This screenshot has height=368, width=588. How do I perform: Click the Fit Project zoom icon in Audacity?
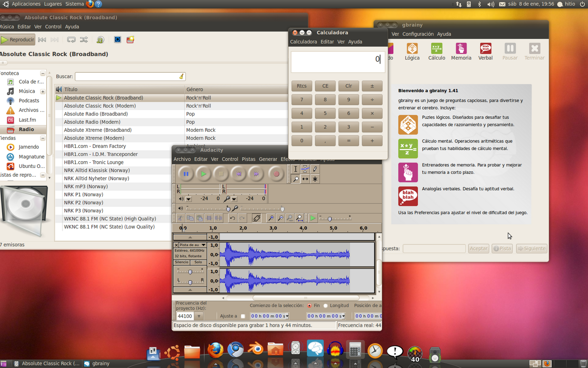[x=300, y=218]
